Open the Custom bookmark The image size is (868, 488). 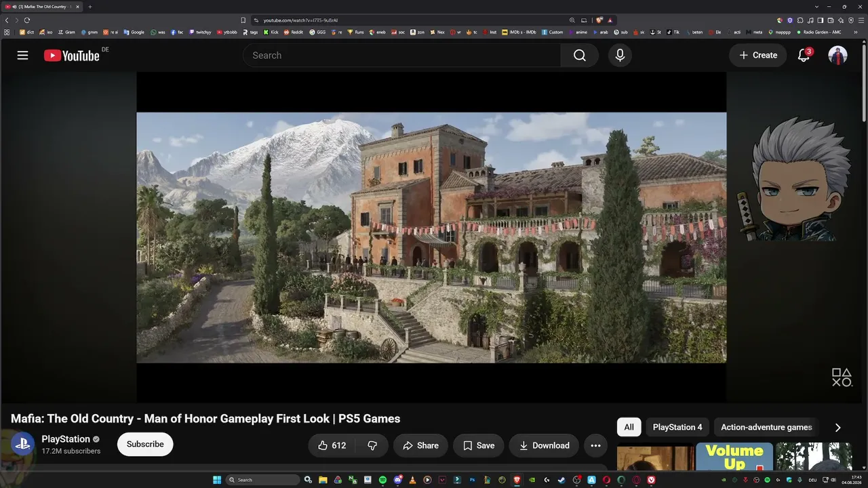553,32
